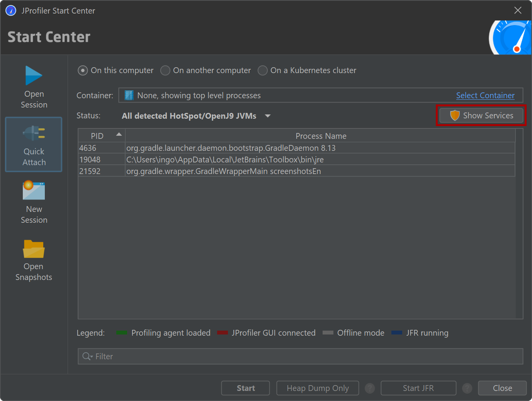532x401 pixels.
Task: Open the filter search options magnifier
Action: tap(87, 357)
